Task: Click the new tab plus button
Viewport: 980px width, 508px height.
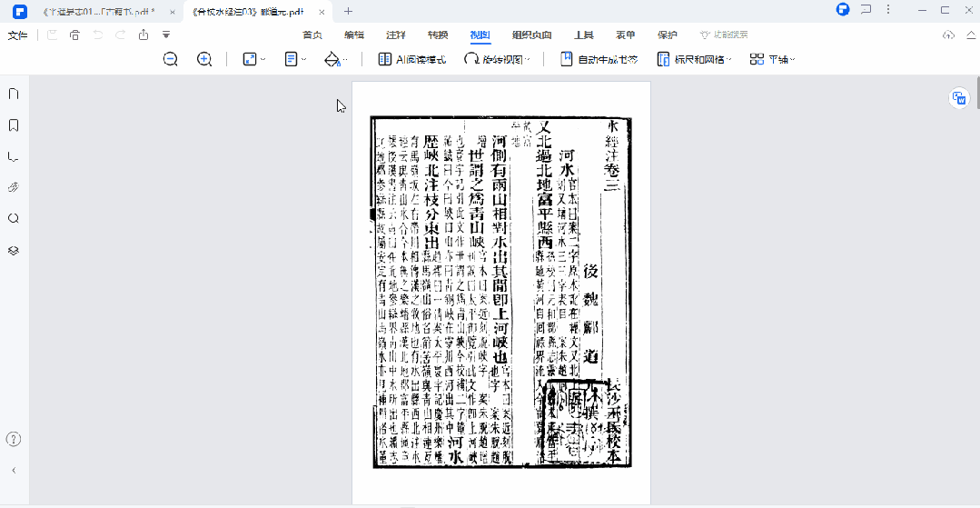Action: pos(348,11)
